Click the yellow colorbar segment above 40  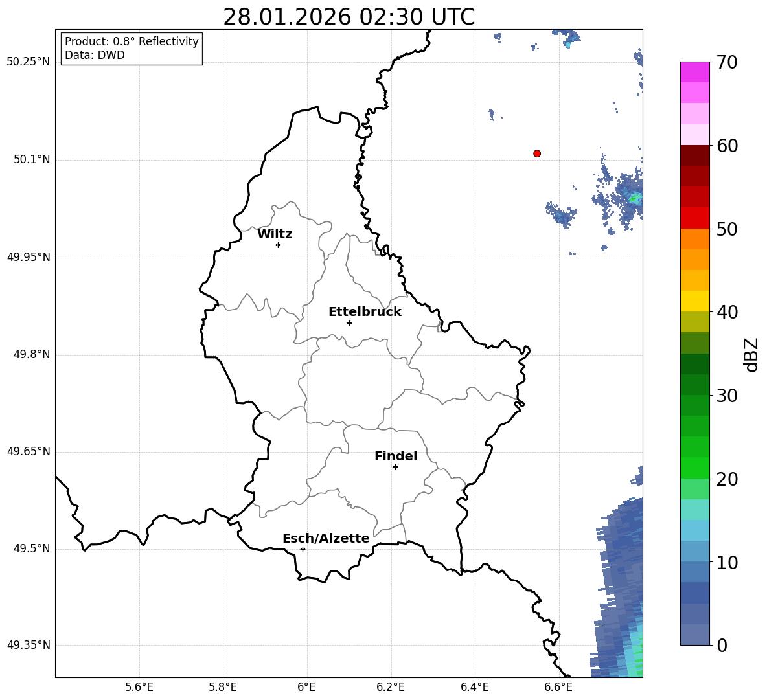pos(695,301)
